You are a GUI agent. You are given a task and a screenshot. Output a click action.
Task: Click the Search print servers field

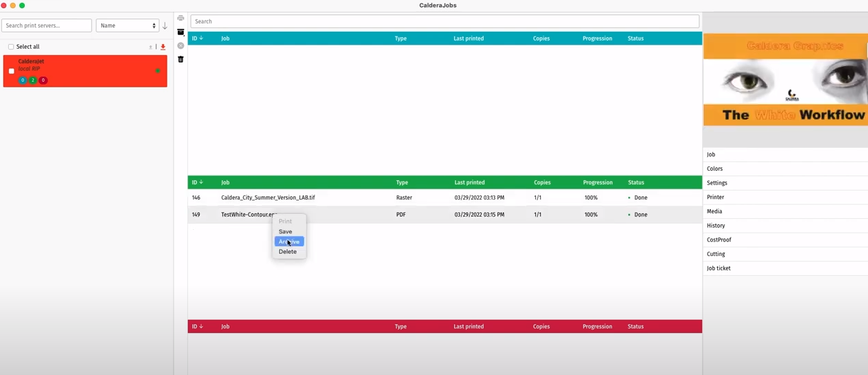(46, 25)
